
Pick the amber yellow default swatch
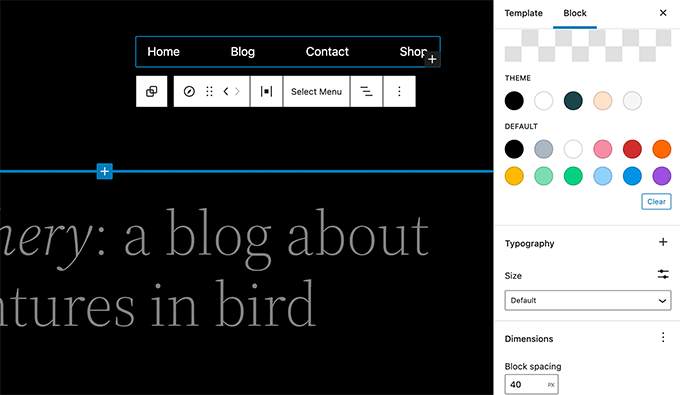(x=514, y=176)
